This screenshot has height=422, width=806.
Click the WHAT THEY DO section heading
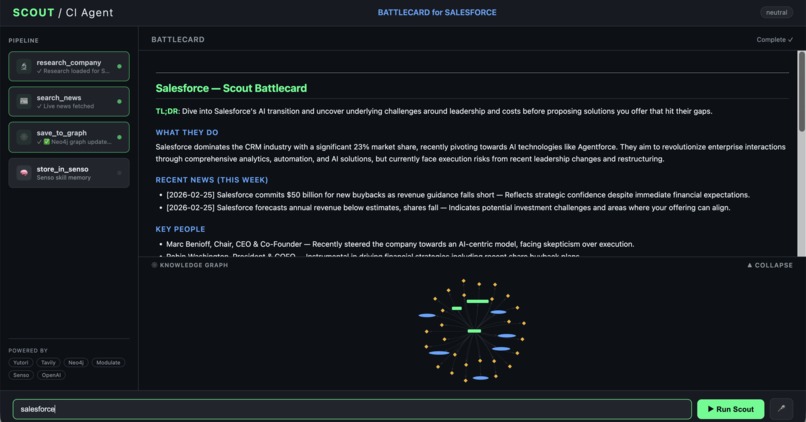pos(187,133)
